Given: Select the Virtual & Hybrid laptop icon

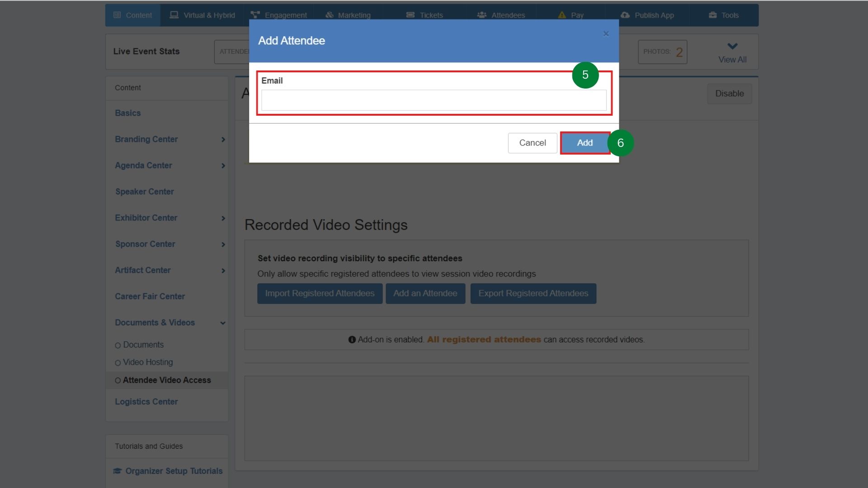Looking at the screenshot, I should coord(173,14).
